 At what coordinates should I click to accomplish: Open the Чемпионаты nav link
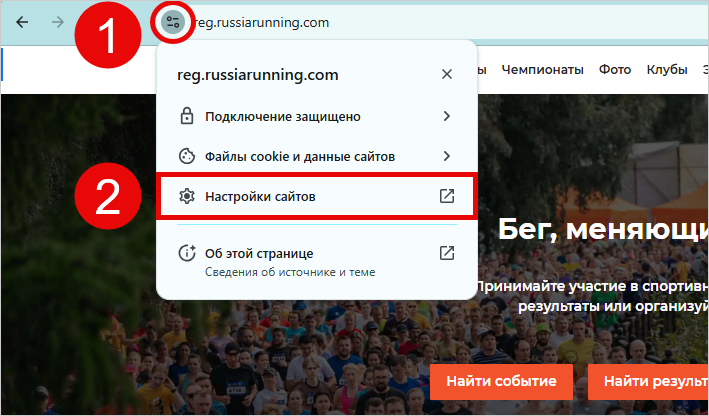(542, 70)
